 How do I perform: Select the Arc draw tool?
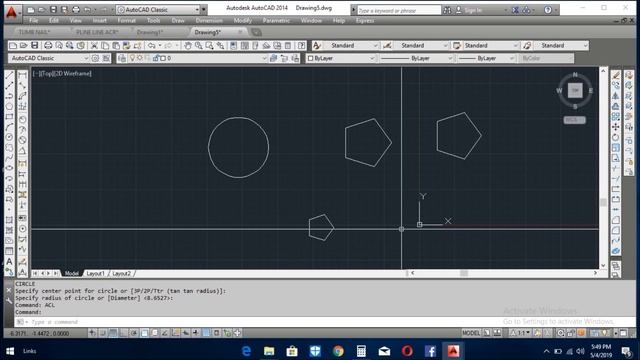[x=9, y=127]
